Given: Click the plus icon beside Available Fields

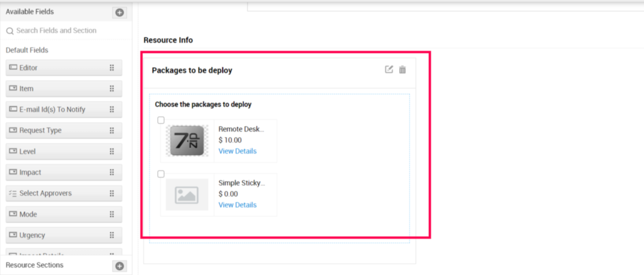Looking at the screenshot, I should pyautogui.click(x=120, y=13).
